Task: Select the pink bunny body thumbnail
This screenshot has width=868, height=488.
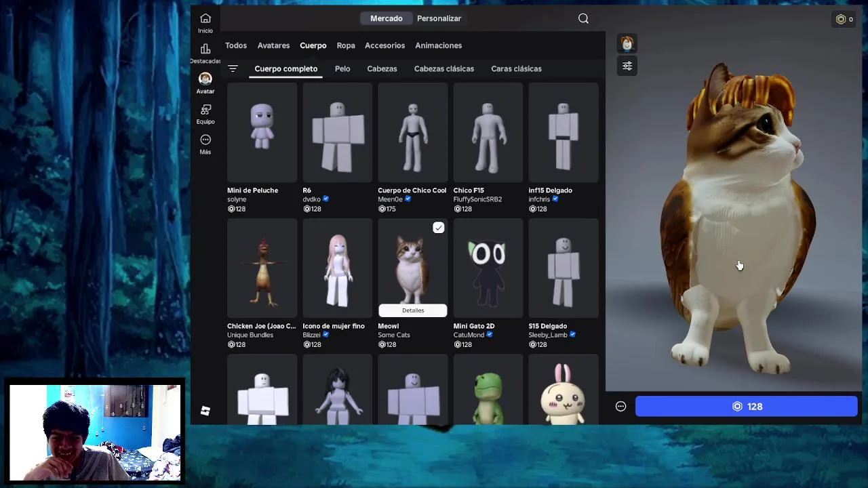Action: pyautogui.click(x=564, y=390)
